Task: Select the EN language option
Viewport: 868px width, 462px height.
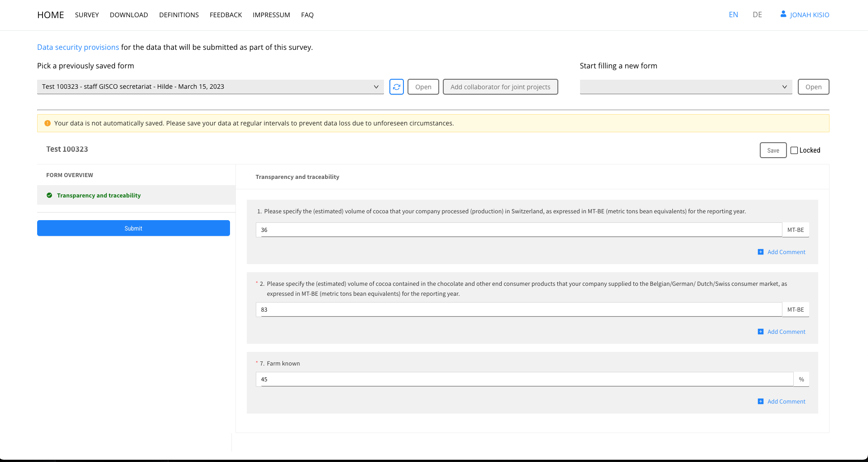Action: (733, 14)
